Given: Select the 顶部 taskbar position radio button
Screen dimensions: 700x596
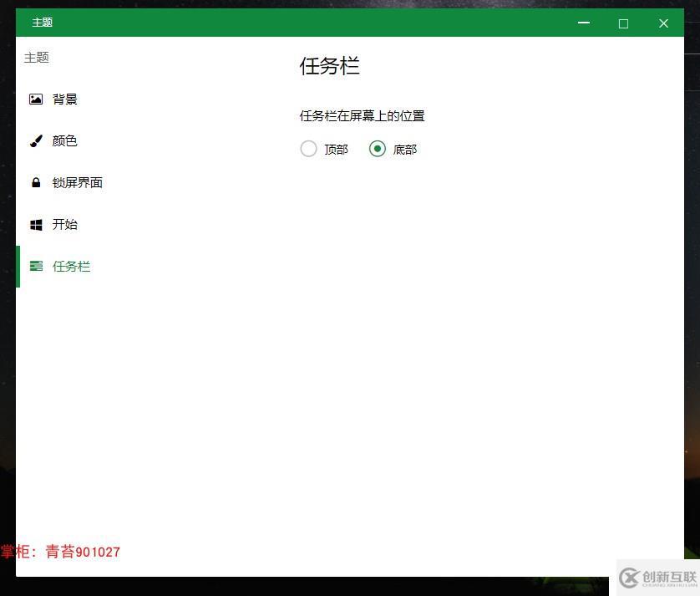Looking at the screenshot, I should coord(308,149).
